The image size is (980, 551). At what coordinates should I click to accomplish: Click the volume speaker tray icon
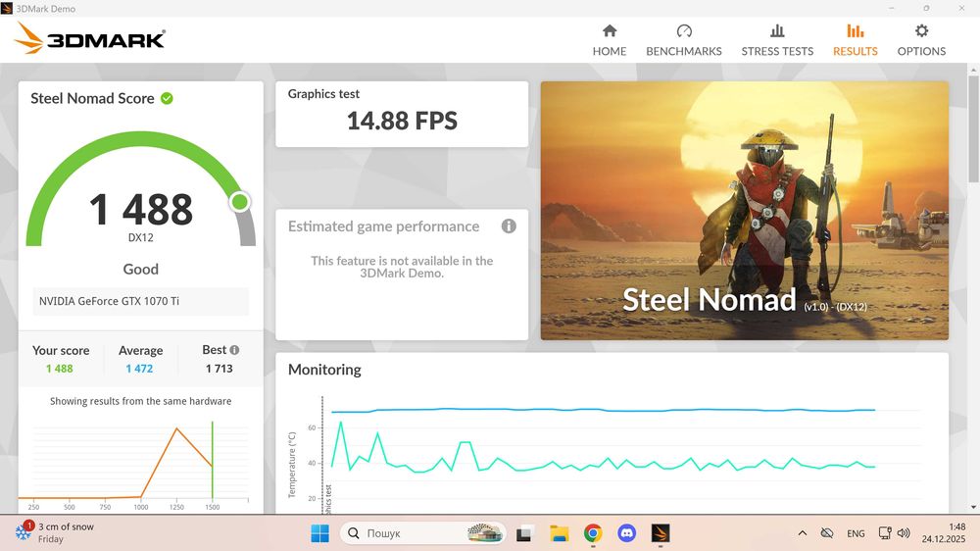tap(904, 533)
